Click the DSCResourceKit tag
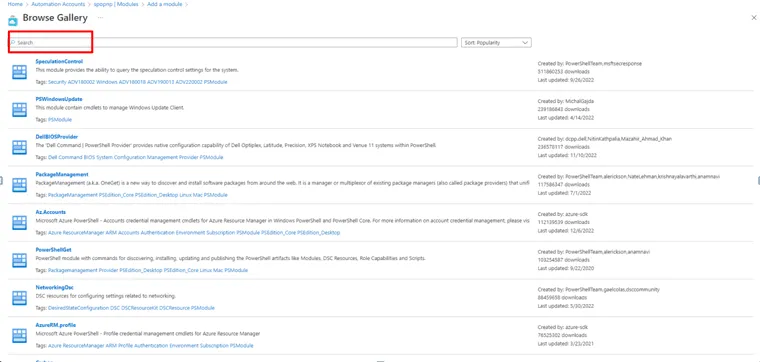This screenshot has width=760, height=362. click(139, 308)
